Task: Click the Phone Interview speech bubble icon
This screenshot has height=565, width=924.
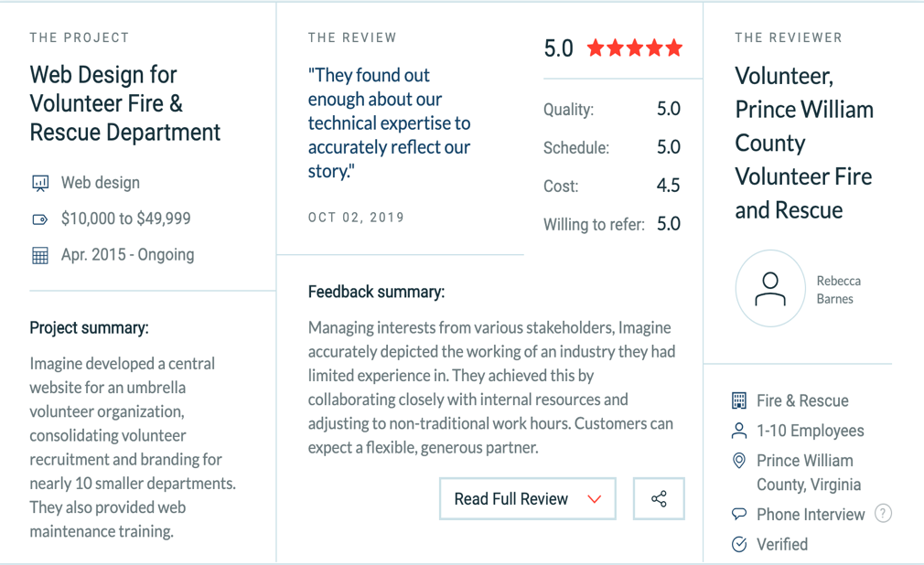Action: [x=739, y=515]
